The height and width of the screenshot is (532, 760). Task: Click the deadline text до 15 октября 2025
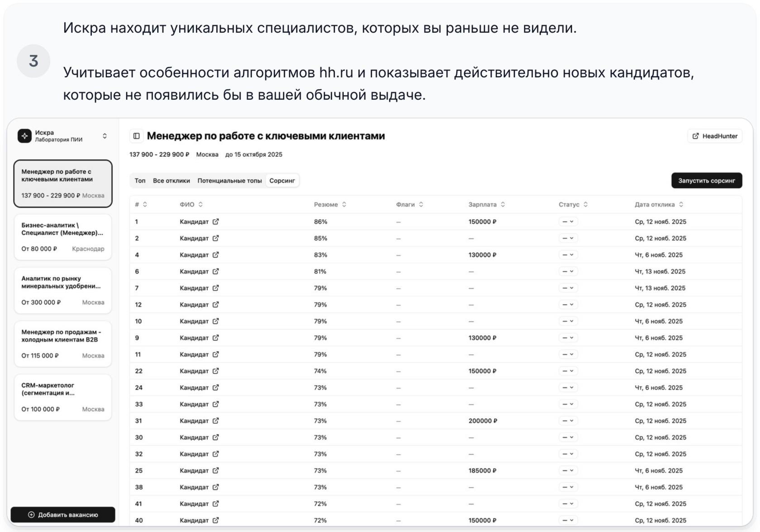click(x=254, y=155)
